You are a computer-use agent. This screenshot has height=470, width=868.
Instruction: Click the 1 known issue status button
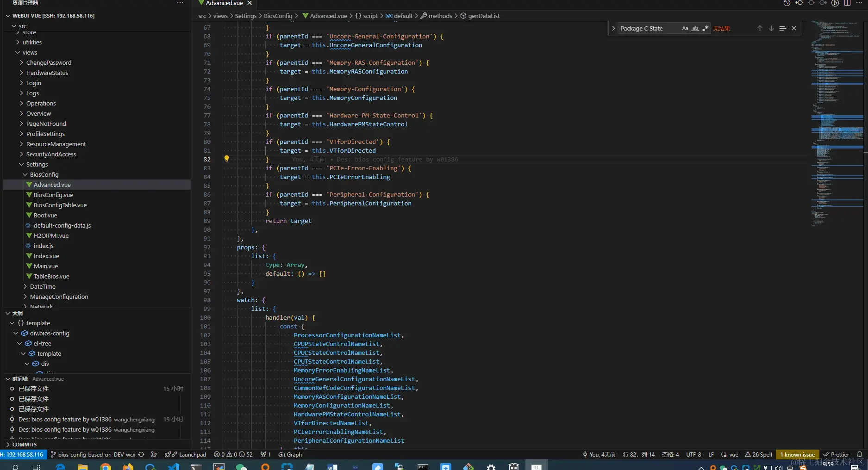[797, 454]
